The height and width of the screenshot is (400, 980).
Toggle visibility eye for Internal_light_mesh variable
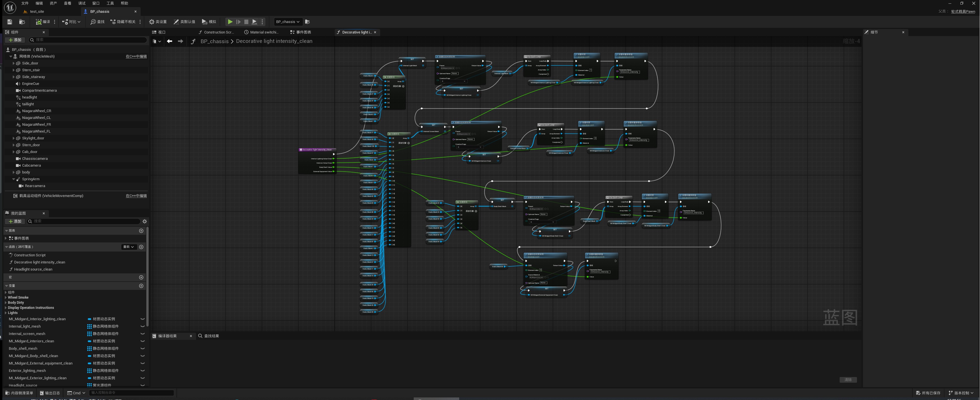142,326
